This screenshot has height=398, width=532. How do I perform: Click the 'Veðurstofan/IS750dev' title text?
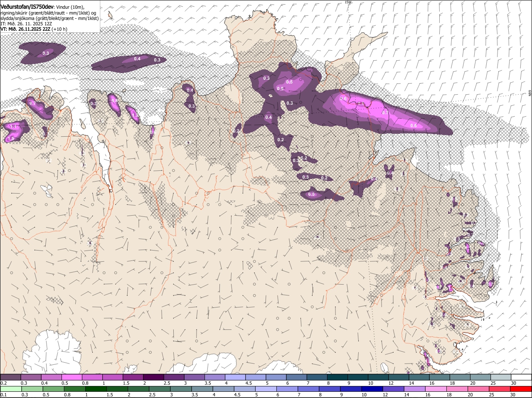pyautogui.click(x=27, y=7)
